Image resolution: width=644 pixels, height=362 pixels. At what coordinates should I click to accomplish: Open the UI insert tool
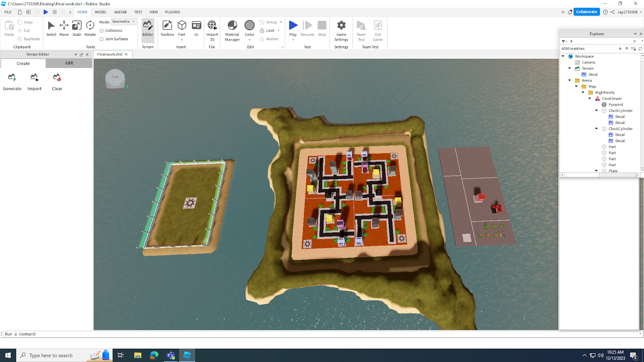pos(196,29)
